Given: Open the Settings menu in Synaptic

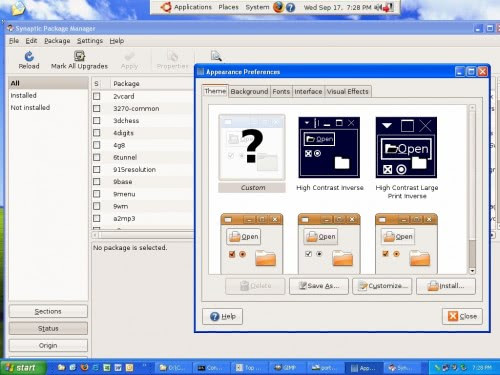Looking at the screenshot, I should 90,41.
